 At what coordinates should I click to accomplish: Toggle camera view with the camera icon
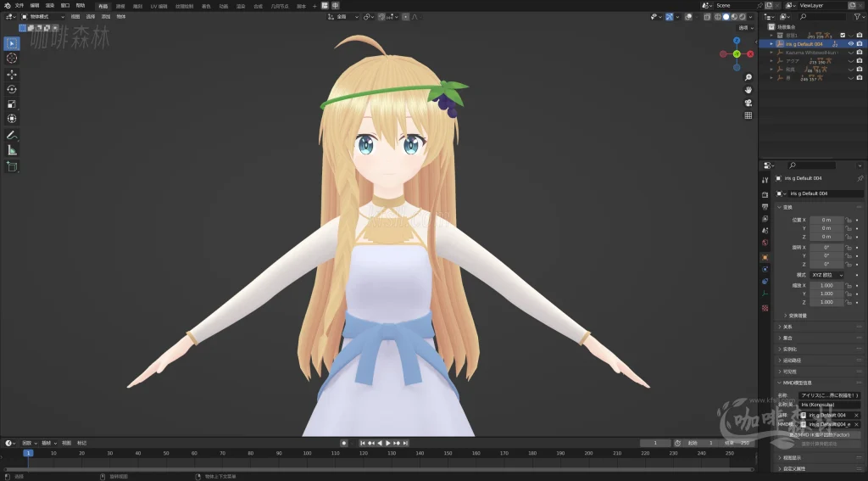coord(748,103)
